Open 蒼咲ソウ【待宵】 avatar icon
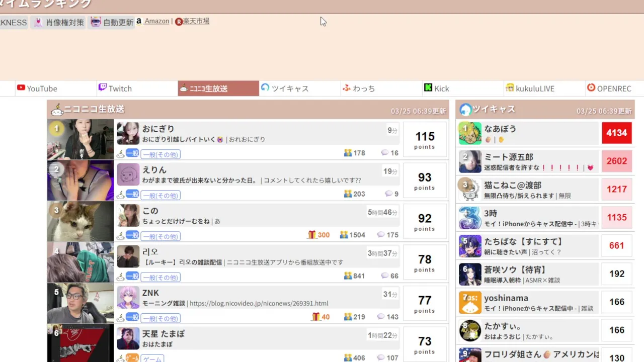Screen dimensions: 644x362 click(470, 274)
